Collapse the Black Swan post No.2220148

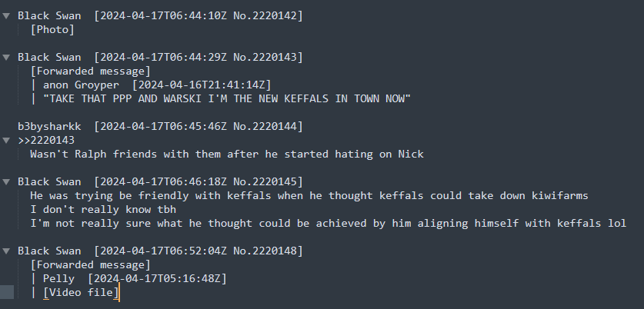coord(6,251)
